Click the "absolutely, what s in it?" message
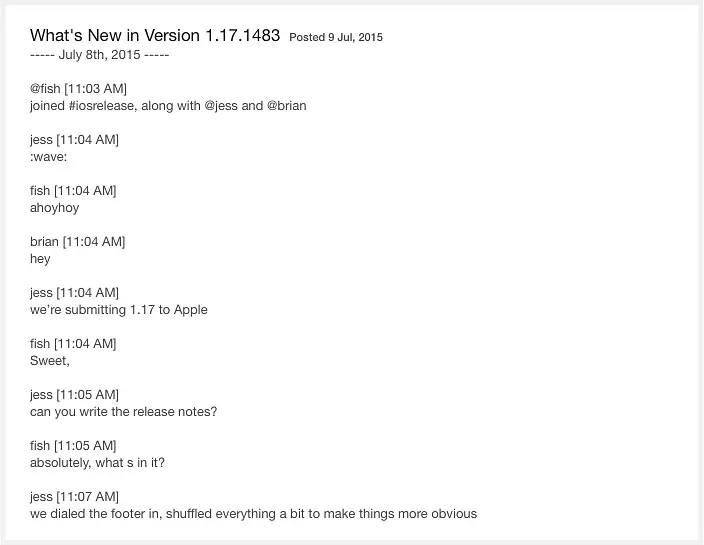Screen dimensions: 704x545 click(97, 463)
